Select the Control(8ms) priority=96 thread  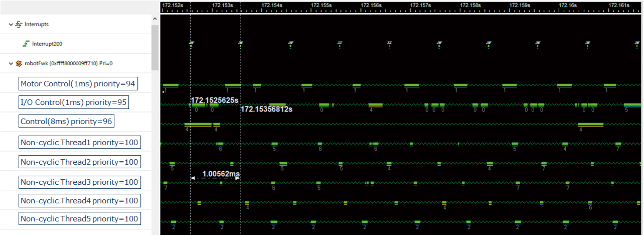[x=66, y=122]
